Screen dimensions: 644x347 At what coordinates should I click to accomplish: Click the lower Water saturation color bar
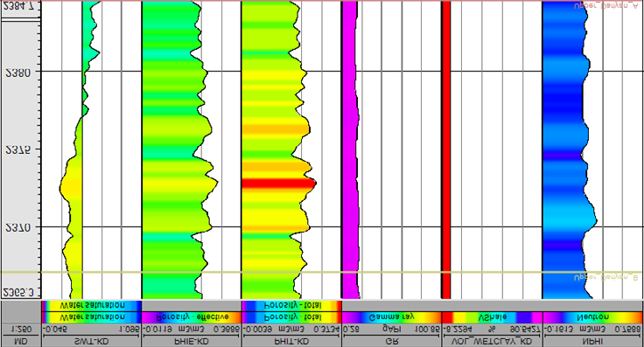[92, 317]
